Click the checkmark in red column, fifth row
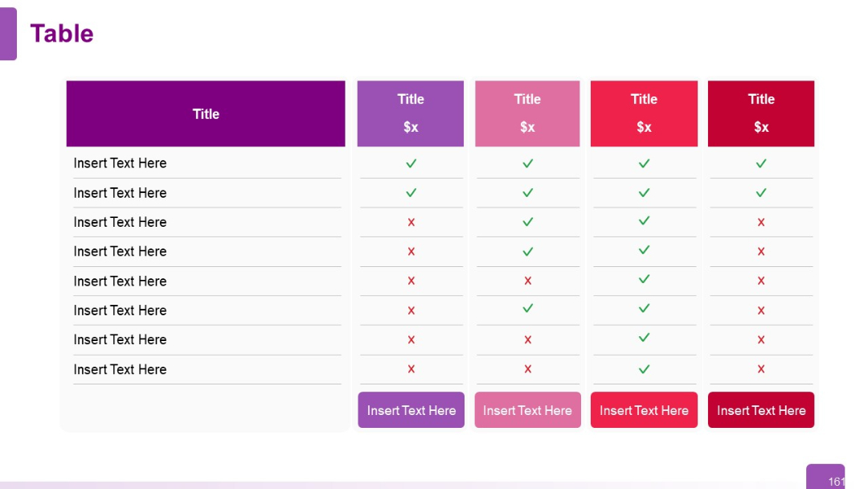This screenshot has height=489, width=868. tap(644, 279)
